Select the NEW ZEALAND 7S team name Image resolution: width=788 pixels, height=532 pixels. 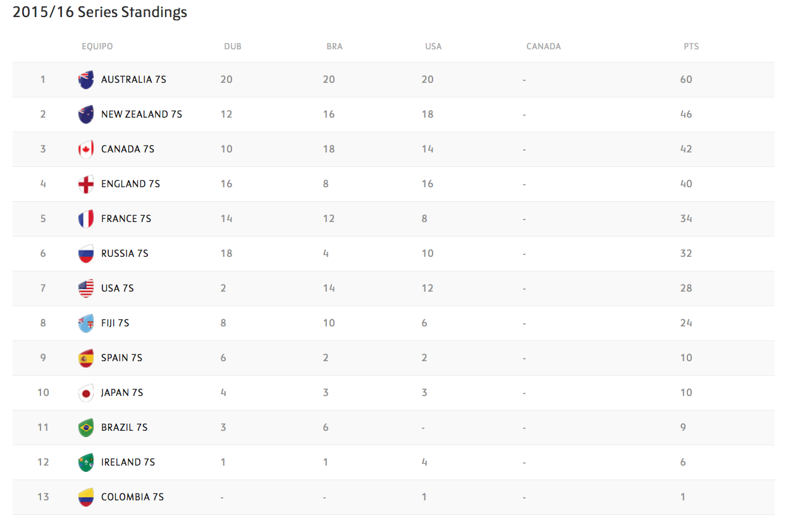pyautogui.click(x=142, y=114)
